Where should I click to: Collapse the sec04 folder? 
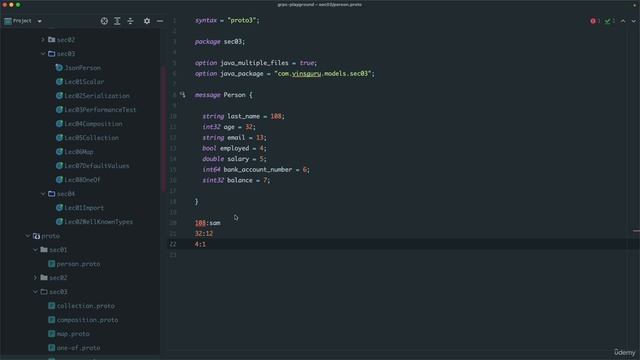point(43,193)
